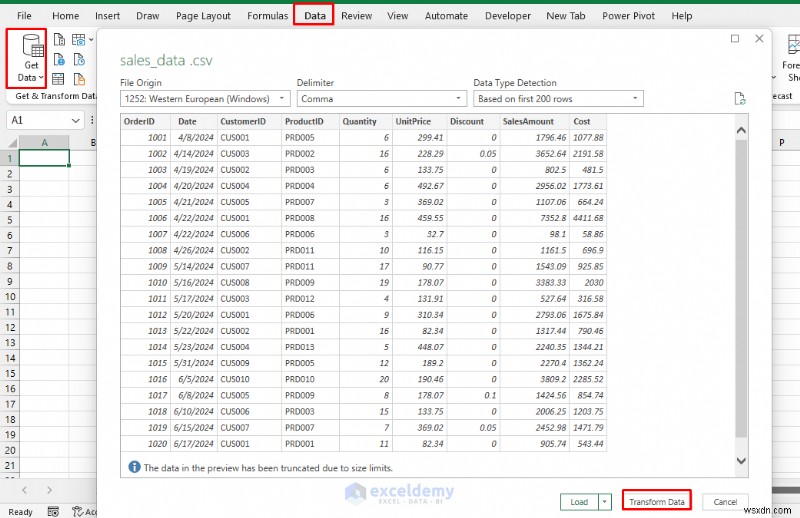Screen dimensions: 800x518
Task: Click the Quantity column header
Action: [365, 121]
